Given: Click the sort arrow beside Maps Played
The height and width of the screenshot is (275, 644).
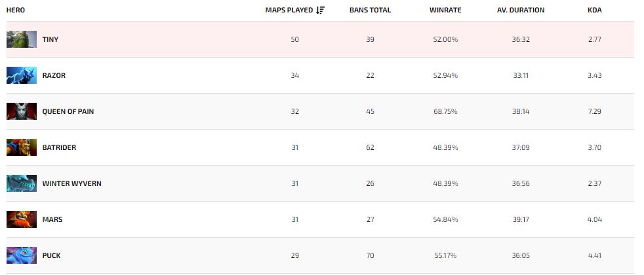Looking at the screenshot, I should tap(320, 10).
